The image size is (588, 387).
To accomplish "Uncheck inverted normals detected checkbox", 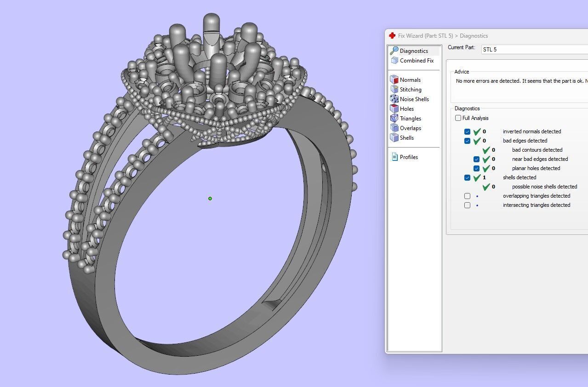I will pos(467,131).
